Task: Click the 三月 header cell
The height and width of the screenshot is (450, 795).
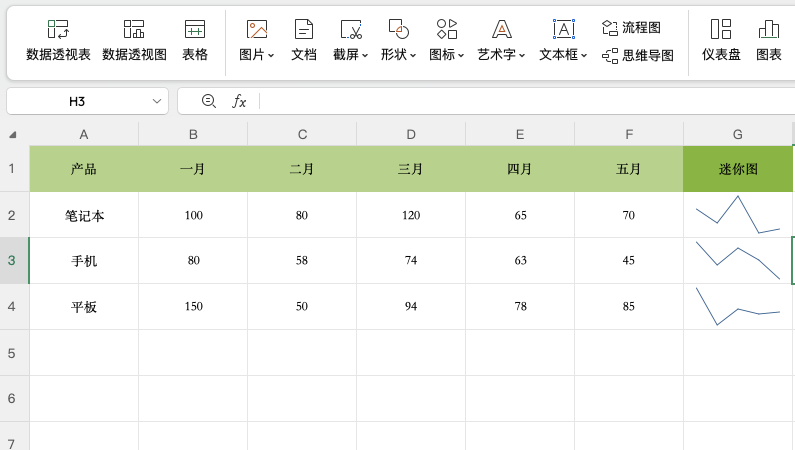Action: (411, 169)
